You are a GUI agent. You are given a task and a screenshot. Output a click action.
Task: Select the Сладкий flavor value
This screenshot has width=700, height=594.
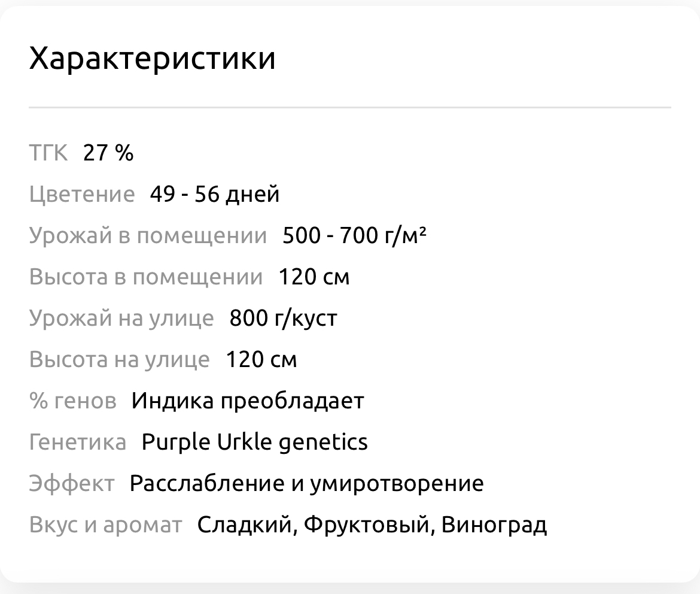coord(245,525)
